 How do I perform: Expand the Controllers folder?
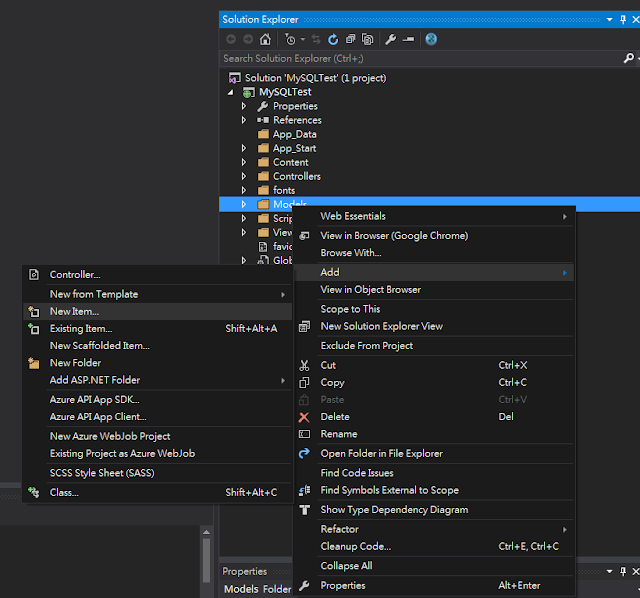244,176
